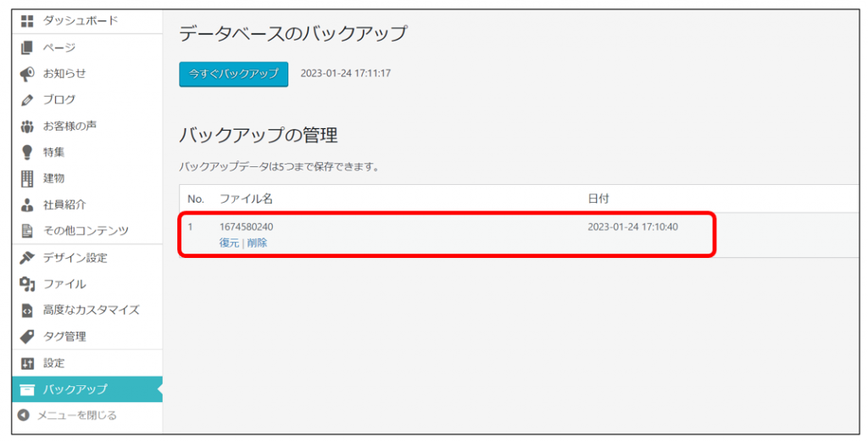The height and width of the screenshot is (442, 868).
Task: Select ファイル in the sidebar
Action: (64, 284)
